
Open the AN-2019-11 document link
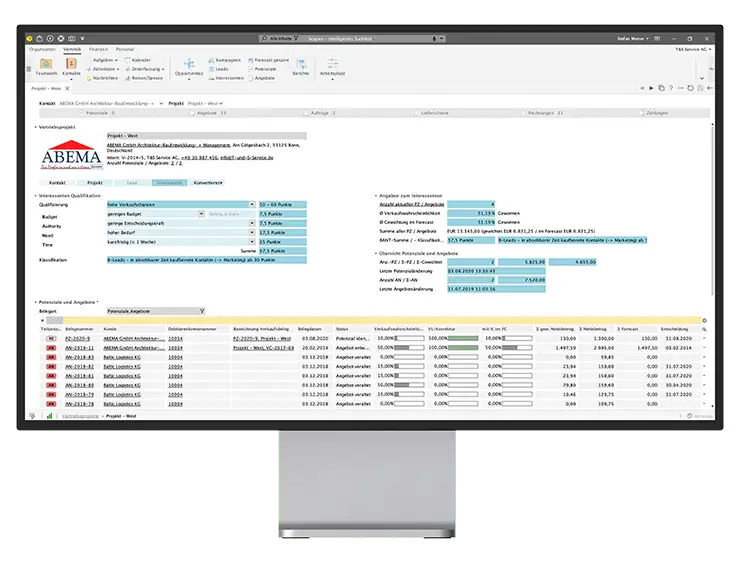tap(79, 348)
